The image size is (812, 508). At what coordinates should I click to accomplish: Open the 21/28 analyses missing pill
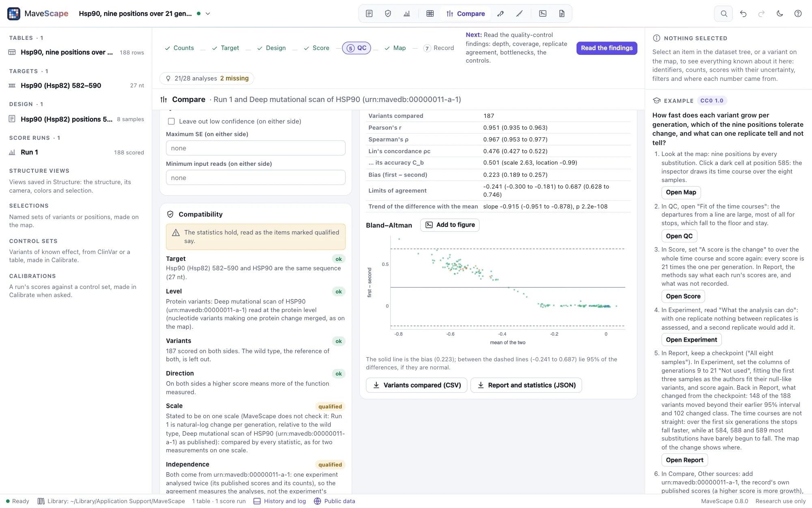(207, 78)
